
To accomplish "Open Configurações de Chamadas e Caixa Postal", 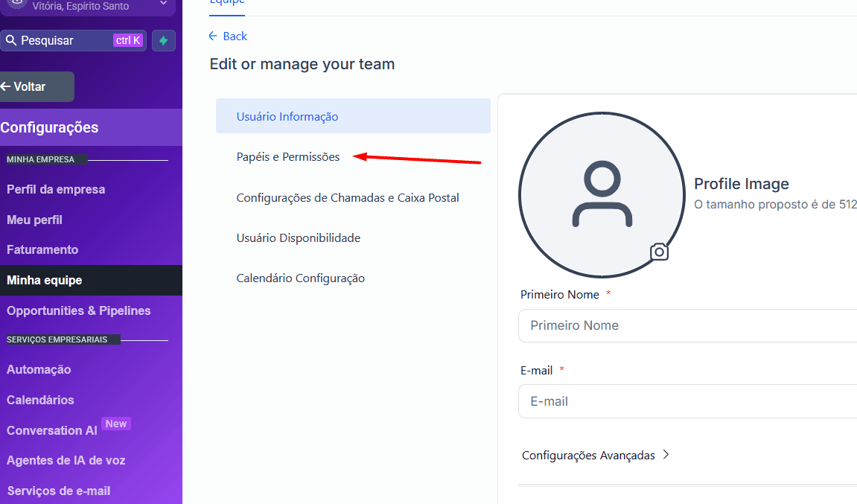I will [348, 197].
